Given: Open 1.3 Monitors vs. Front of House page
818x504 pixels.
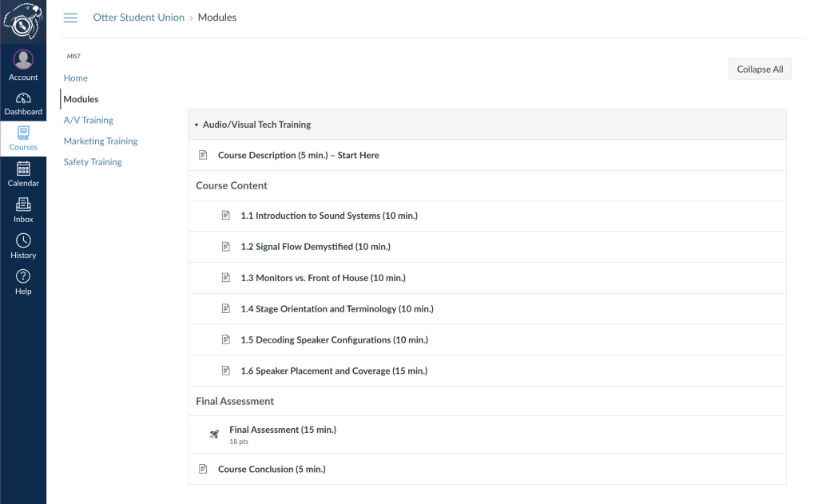Looking at the screenshot, I should pyautogui.click(x=323, y=278).
